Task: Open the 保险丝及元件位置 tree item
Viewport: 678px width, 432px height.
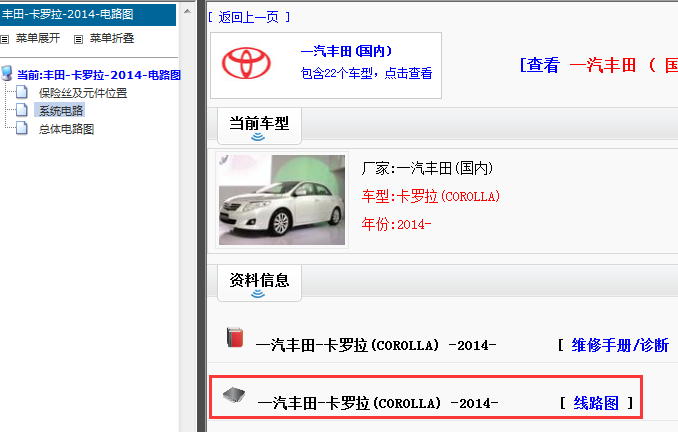Action: (83, 93)
